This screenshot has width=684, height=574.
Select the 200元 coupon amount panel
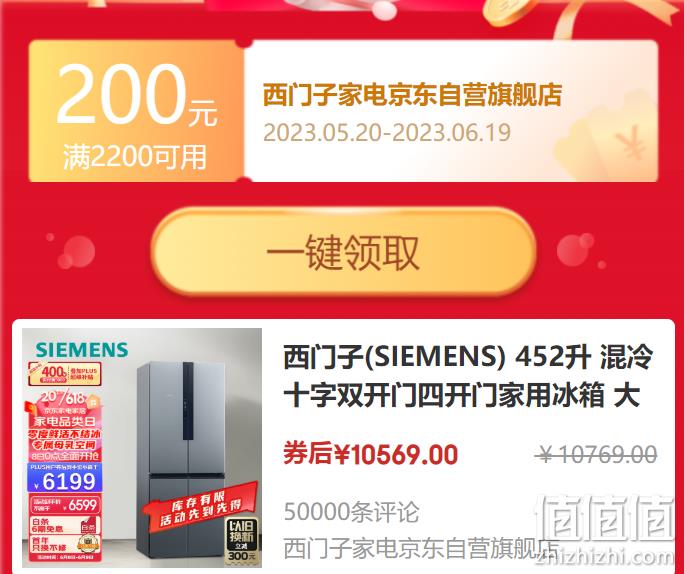point(136,111)
